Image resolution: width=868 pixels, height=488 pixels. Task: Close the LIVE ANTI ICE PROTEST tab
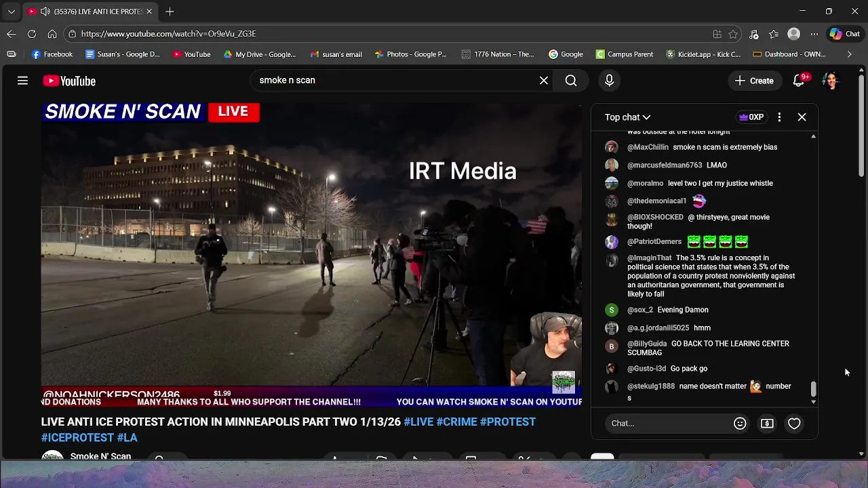pos(149,12)
